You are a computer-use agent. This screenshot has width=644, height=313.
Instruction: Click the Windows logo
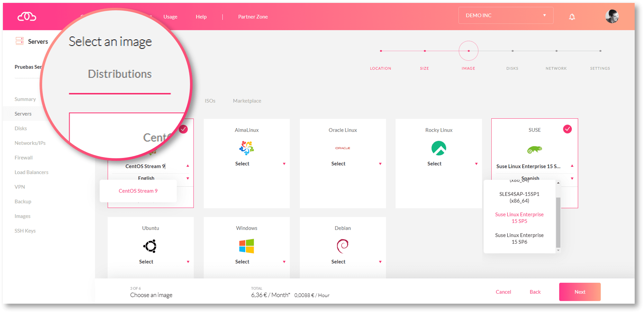coord(247,246)
